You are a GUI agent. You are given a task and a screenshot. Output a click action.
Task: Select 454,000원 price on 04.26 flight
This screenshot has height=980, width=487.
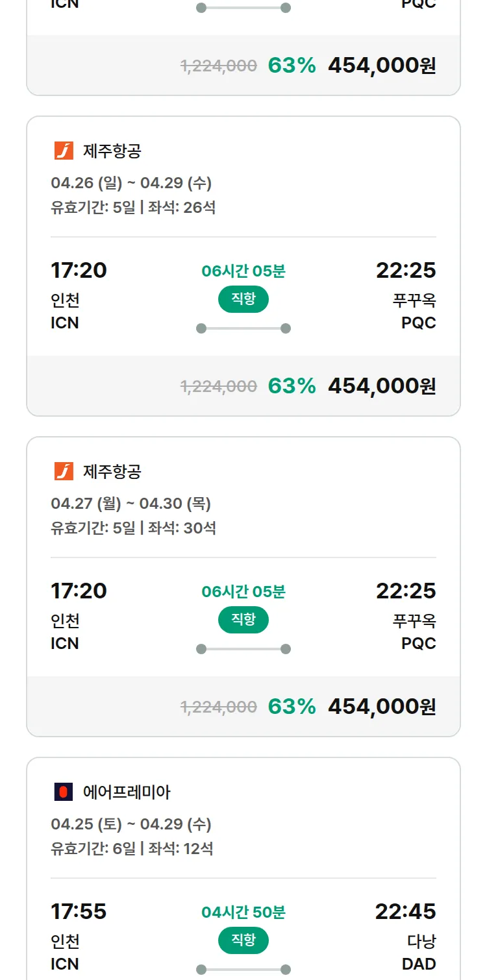[x=382, y=386]
